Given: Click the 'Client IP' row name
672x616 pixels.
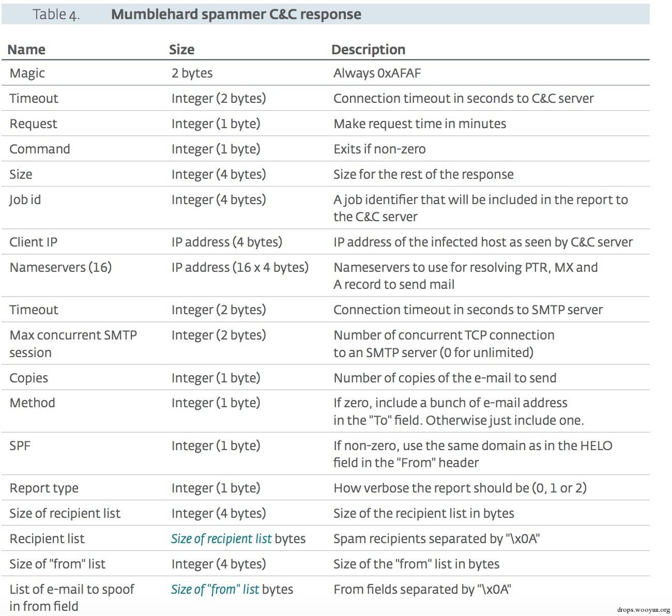Looking at the screenshot, I should [x=33, y=242].
